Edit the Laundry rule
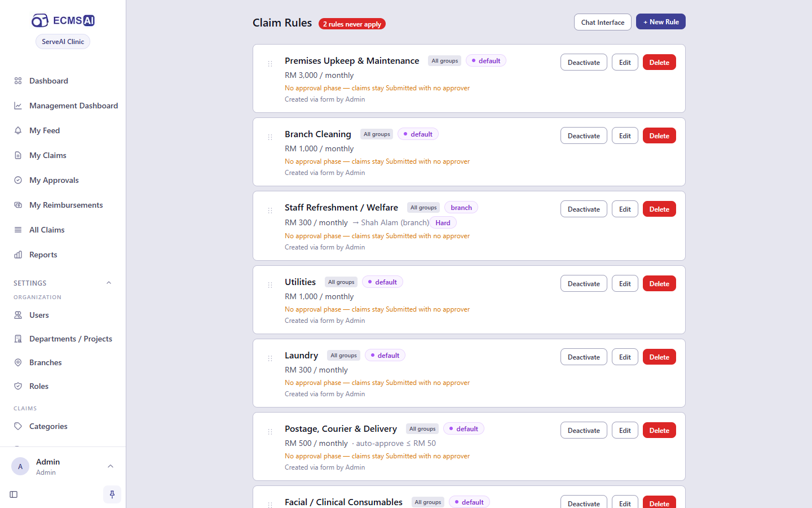 [x=625, y=357]
